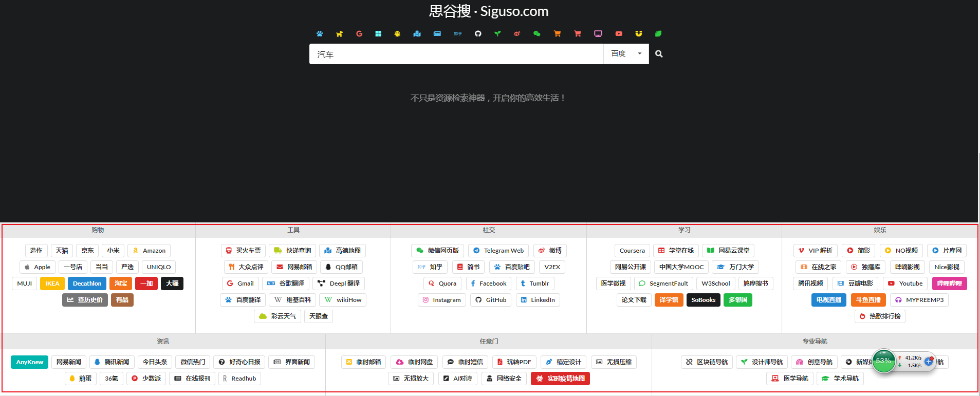Image resolution: width=980 pixels, height=396 pixels.
Task: Open the 京东 shopping link
Action: pyautogui.click(x=88, y=251)
